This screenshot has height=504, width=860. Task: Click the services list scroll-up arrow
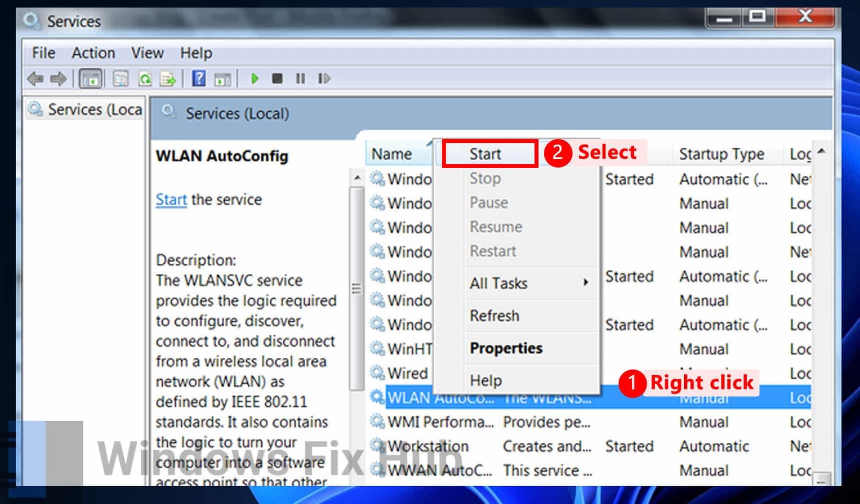pyautogui.click(x=821, y=152)
